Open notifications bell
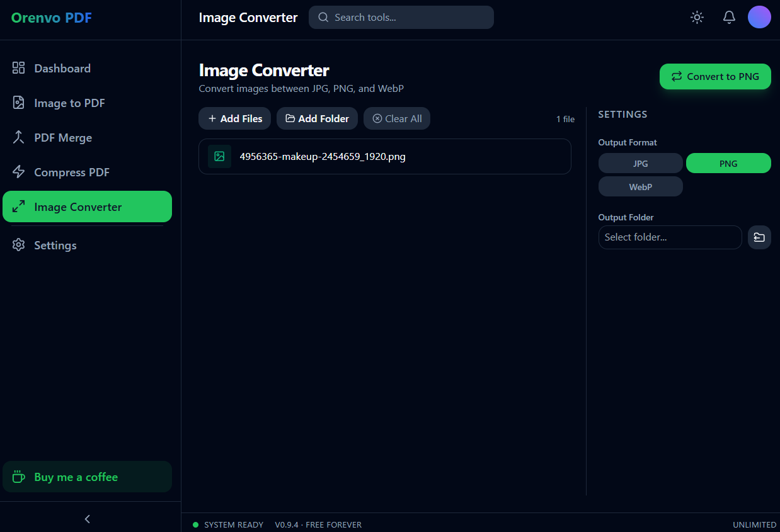The width and height of the screenshot is (780, 532). pos(729,18)
